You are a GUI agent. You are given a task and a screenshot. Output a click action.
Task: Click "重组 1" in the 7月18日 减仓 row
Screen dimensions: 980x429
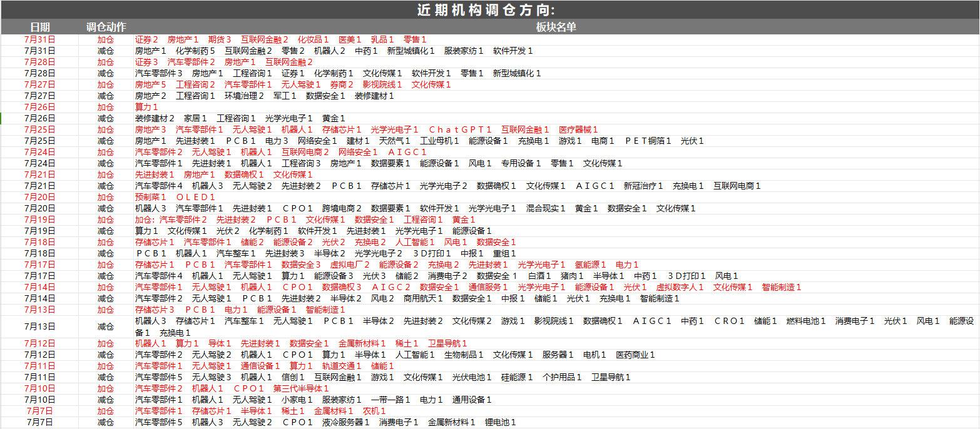504,253
